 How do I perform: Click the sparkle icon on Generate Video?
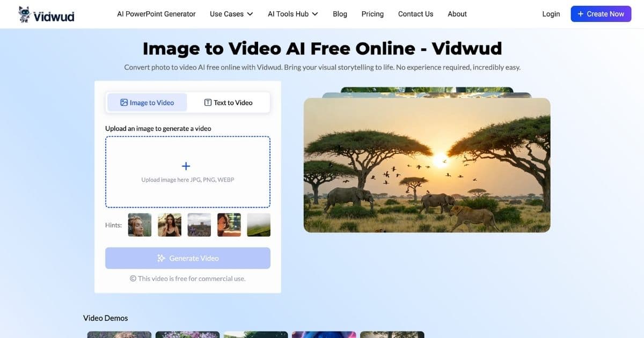[161, 258]
